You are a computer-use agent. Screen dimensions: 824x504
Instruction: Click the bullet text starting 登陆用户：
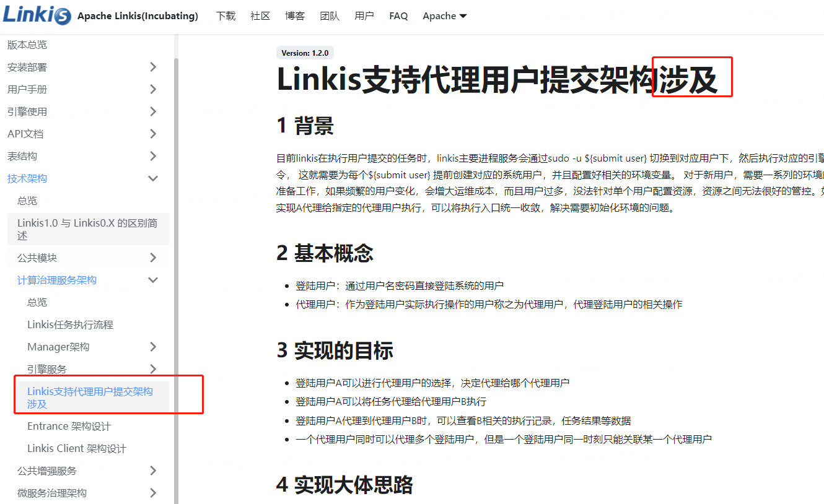[x=400, y=285]
